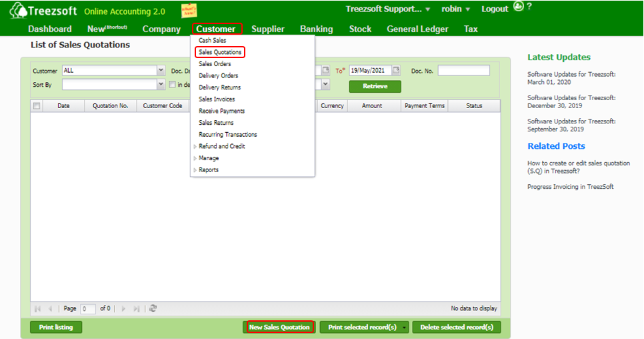Open the Company menu
This screenshot has height=339, width=644.
[x=161, y=29]
